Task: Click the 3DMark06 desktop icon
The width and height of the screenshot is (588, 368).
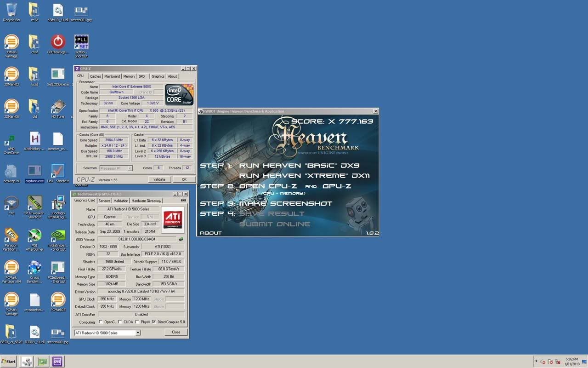Action: 11,107
